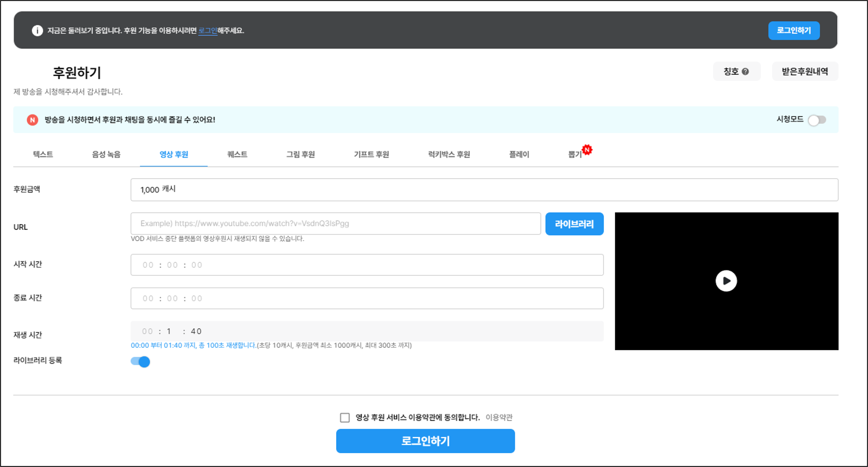Click the 로그인 link in banner text
Screen dimensions: 868x467
pos(207,31)
